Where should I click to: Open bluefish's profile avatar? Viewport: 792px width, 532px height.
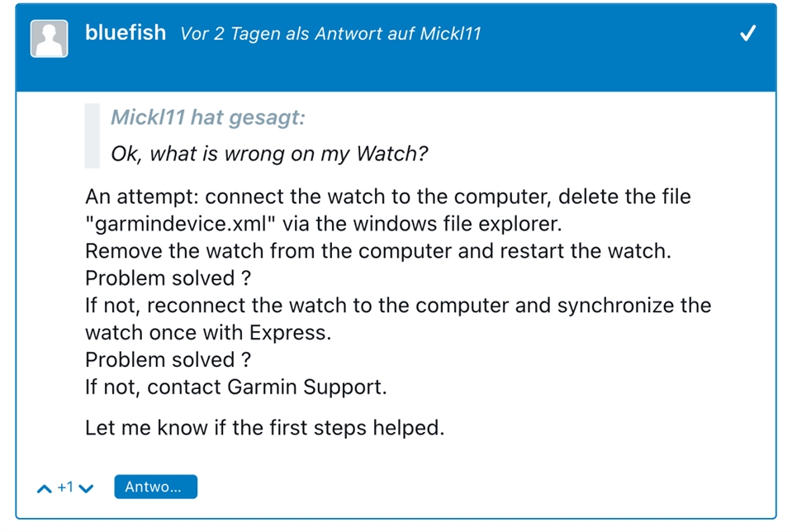tap(49, 39)
